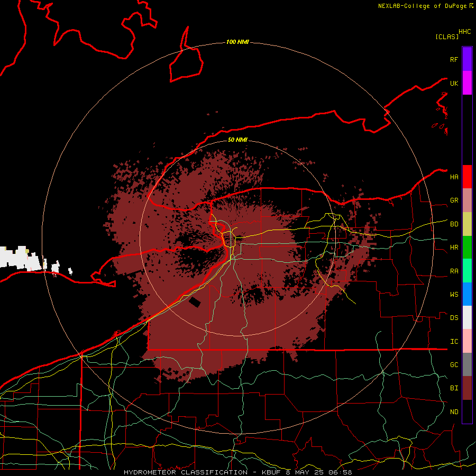Click the BI legend label
This screenshot has width=476, height=476.
pos(454,388)
